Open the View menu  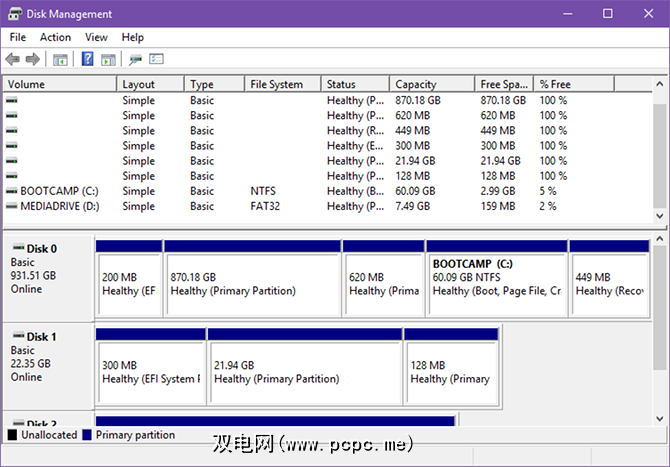96,37
